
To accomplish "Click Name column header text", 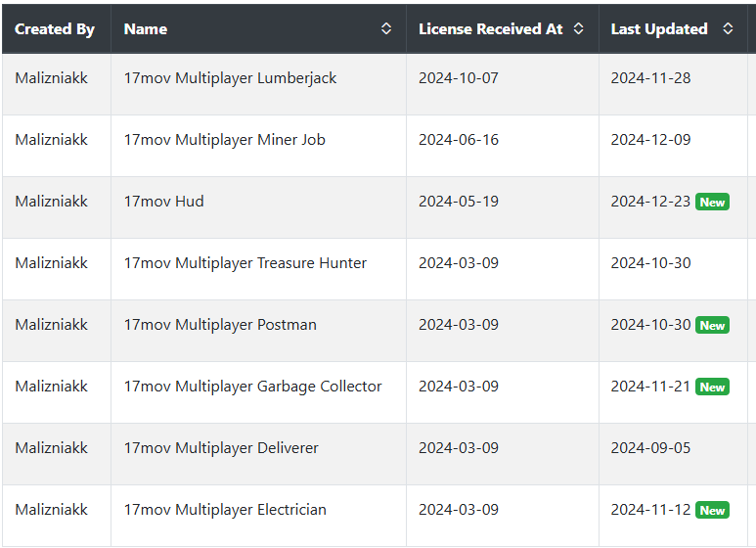I will click(x=146, y=29).
